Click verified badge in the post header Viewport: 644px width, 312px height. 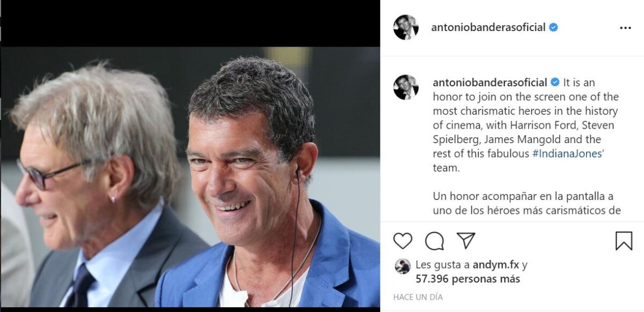tap(553, 27)
